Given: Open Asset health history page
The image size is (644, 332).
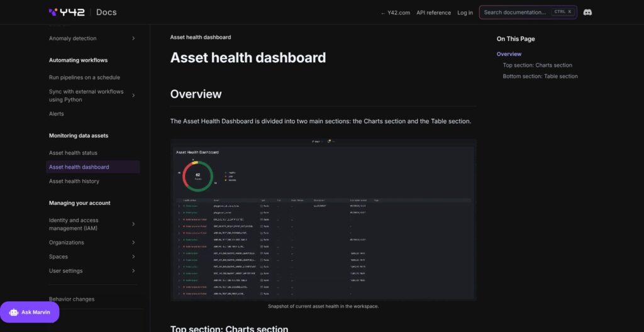Looking at the screenshot, I should pos(74,181).
